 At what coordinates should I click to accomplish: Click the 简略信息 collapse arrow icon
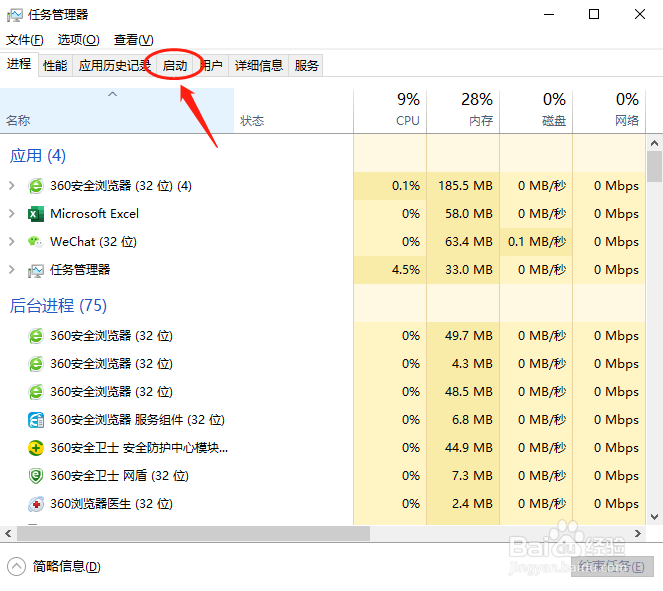coord(16,566)
